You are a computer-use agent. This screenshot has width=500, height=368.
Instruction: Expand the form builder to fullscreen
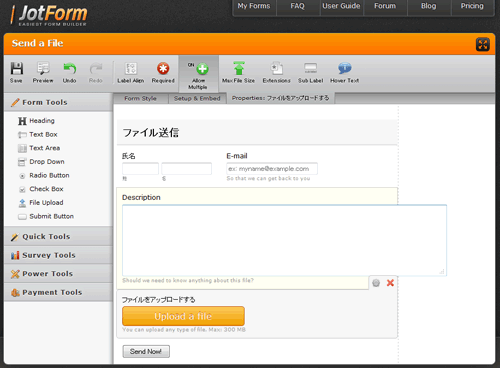tap(483, 44)
